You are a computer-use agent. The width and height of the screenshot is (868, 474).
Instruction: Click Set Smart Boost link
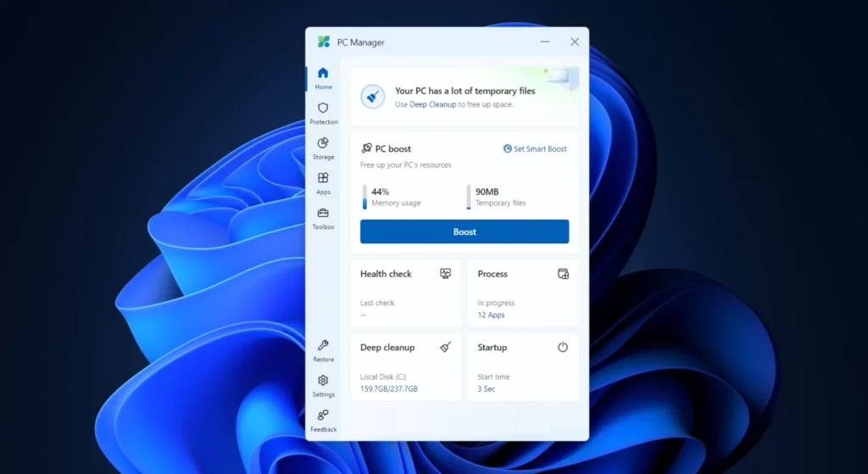[535, 149]
